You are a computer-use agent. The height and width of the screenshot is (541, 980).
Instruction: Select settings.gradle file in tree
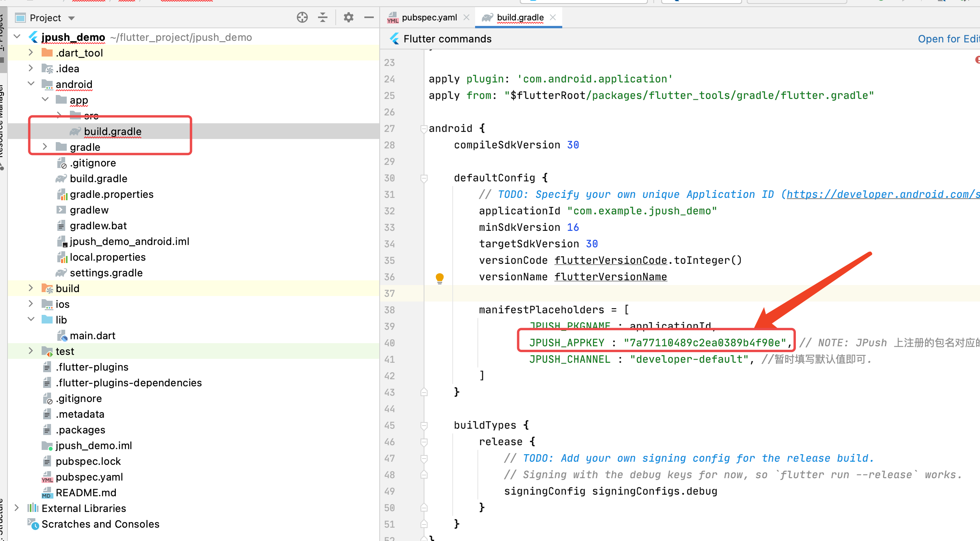point(106,273)
